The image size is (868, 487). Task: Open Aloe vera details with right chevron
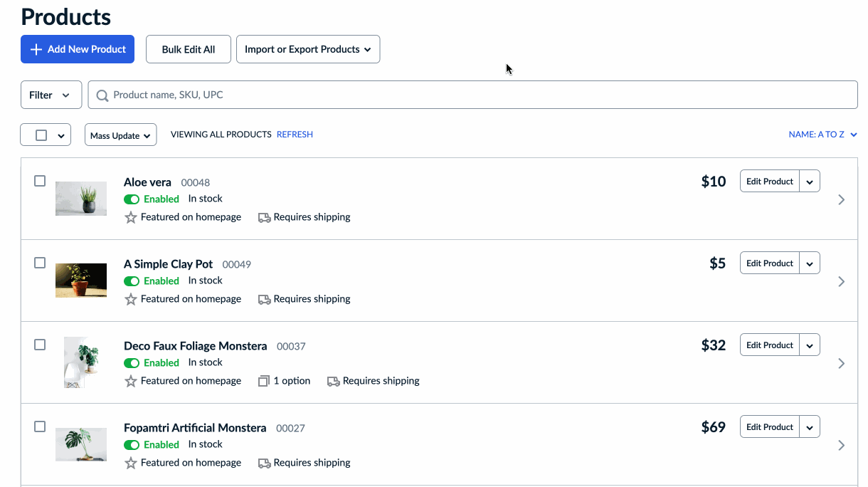point(841,200)
